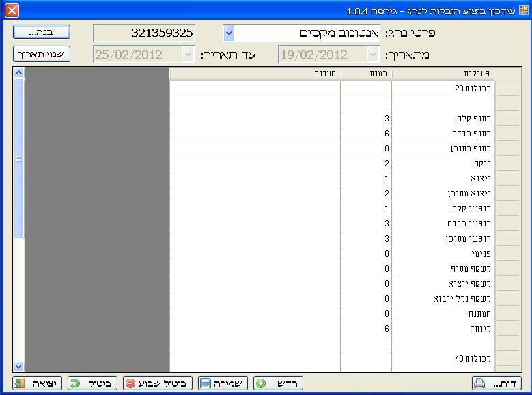
Task: Click the יציאה exit button label
Action: tap(44, 383)
